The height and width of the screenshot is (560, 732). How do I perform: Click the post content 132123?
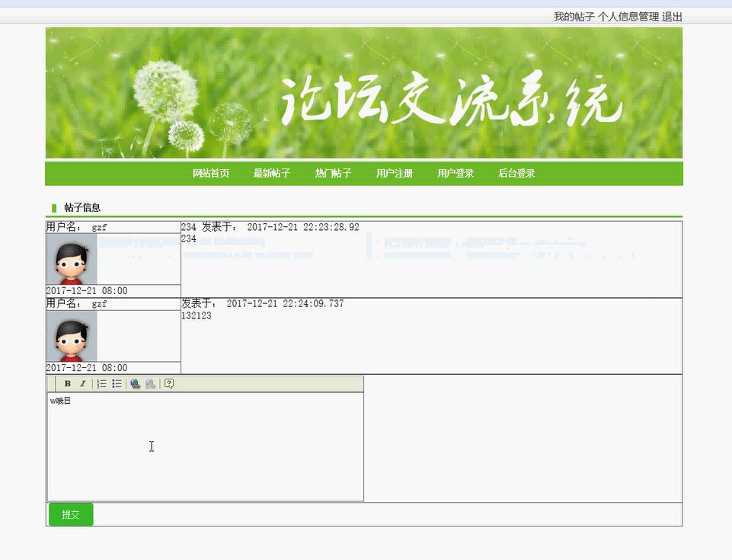pyautogui.click(x=196, y=315)
